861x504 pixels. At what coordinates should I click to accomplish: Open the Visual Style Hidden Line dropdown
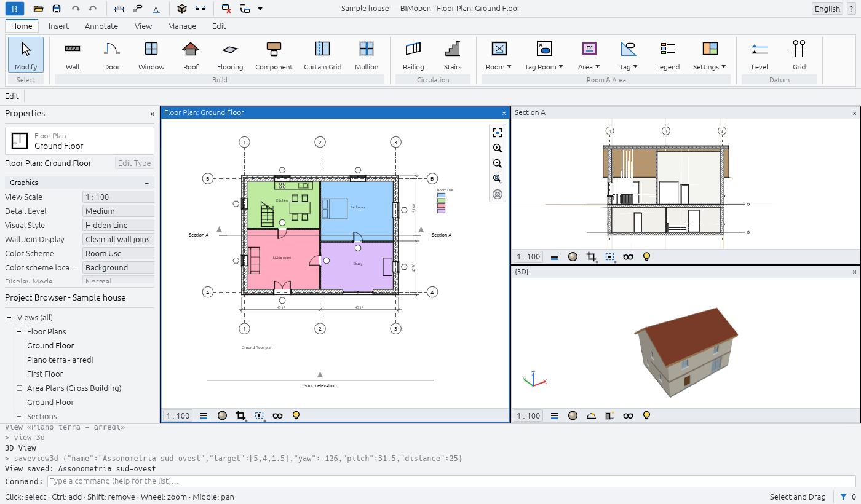point(118,226)
